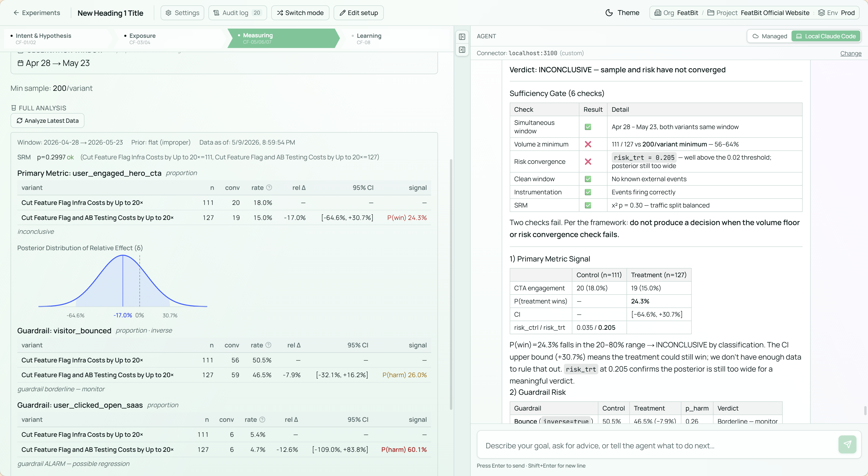The image size is (868, 476).
Task: Click the red X for Volume ≥ minimum check
Action: [588, 144]
